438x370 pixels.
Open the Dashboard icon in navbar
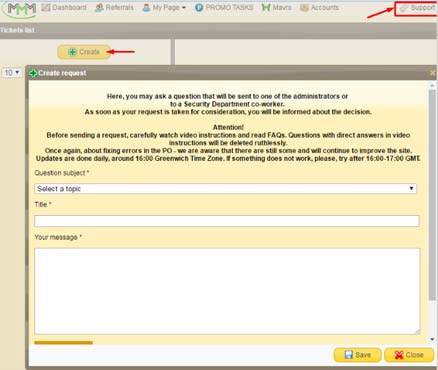click(x=46, y=7)
